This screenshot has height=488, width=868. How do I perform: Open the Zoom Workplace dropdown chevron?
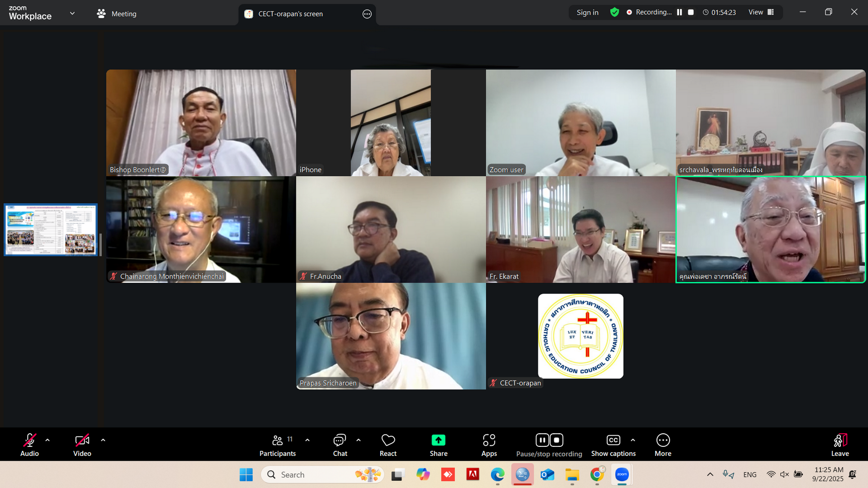(72, 14)
